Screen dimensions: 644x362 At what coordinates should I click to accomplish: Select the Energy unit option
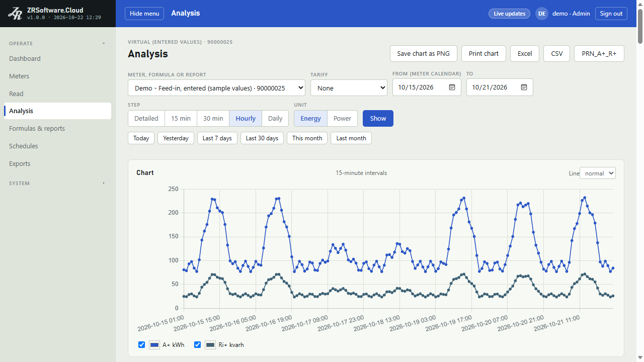[x=310, y=118]
